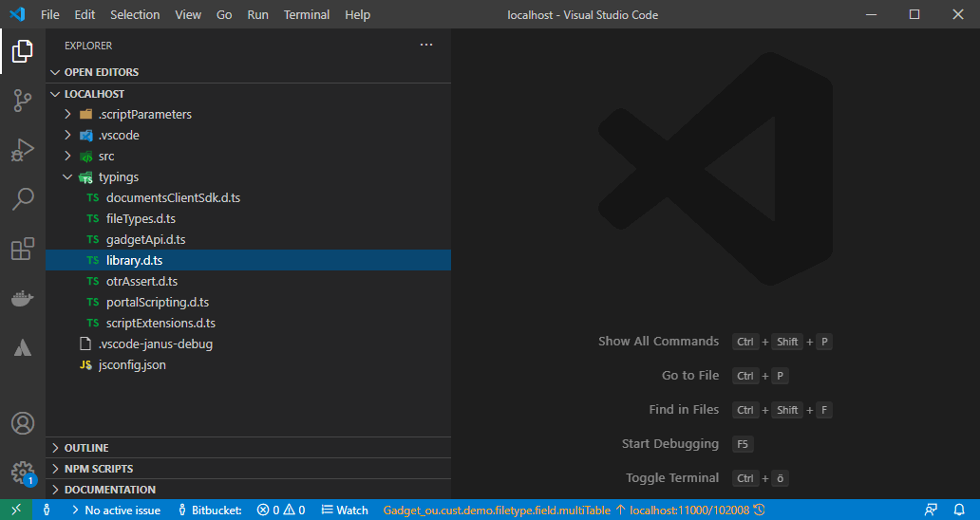Open the Explorer view in activity bar
980x520 pixels.
23,51
